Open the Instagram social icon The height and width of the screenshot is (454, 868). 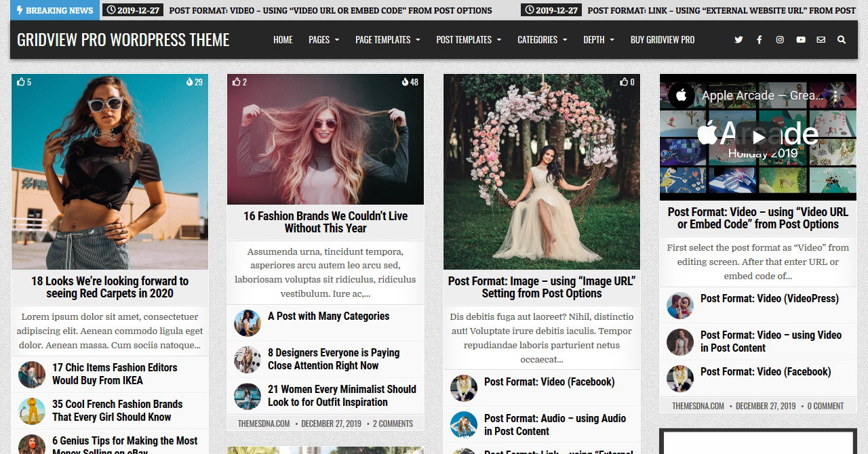(780, 40)
